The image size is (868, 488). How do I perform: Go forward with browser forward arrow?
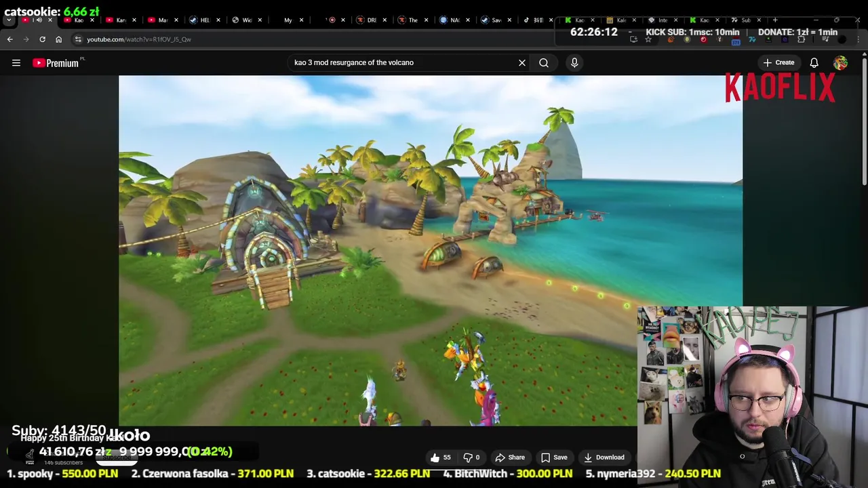coord(26,39)
